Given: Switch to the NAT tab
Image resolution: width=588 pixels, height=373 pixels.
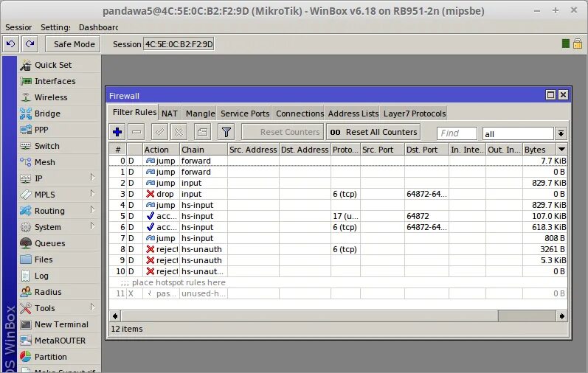Looking at the screenshot, I should coord(170,114).
